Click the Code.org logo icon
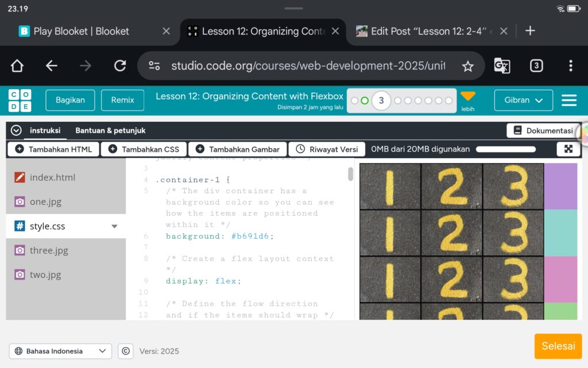The height and width of the screenshot is (368, 588). pos(20,100)
